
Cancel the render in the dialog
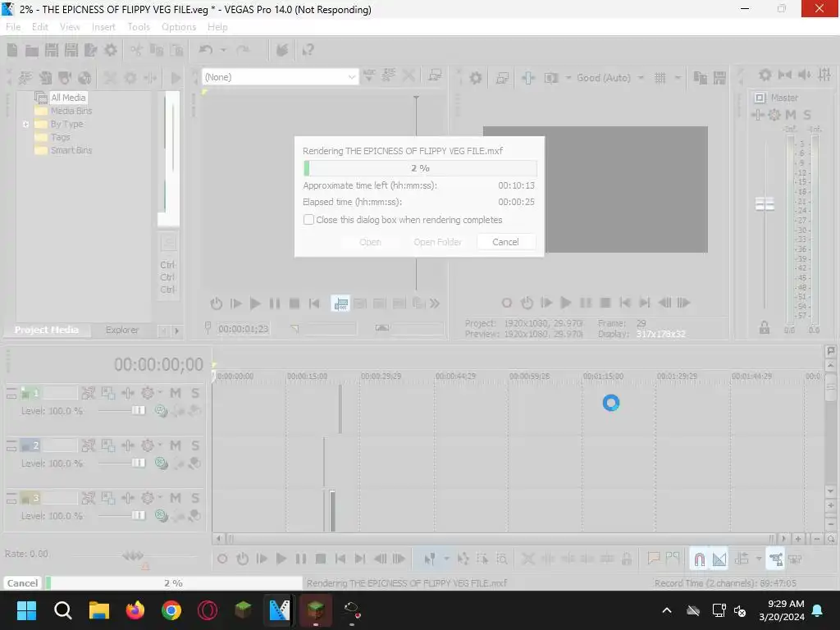coord(505,242)
